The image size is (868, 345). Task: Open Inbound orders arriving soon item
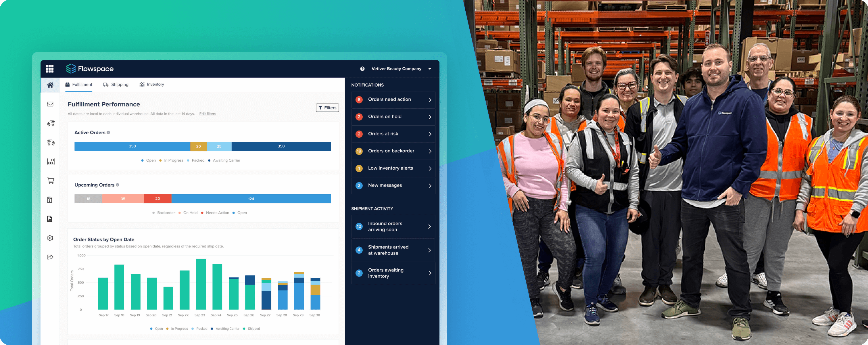[x=393, y=227]
